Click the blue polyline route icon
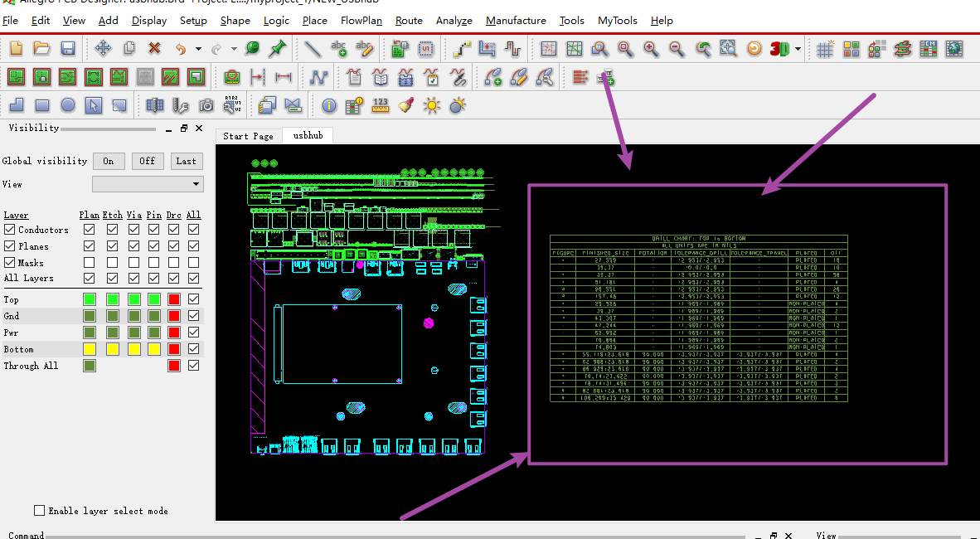 (x=318, y=77)
